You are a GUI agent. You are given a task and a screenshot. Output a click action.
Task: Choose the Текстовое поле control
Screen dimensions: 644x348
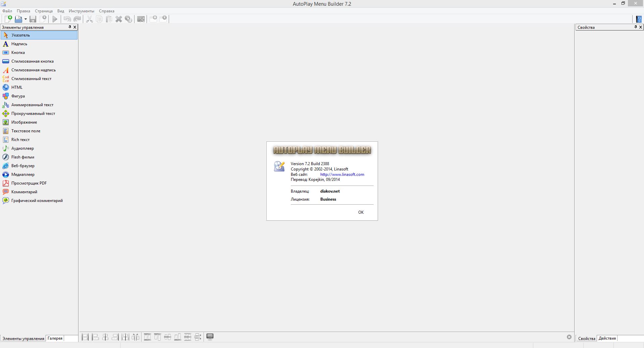[x=39, y=131]
